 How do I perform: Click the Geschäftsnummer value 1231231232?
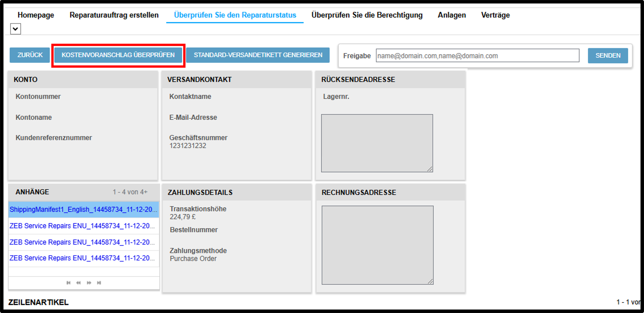click(188, 146)
